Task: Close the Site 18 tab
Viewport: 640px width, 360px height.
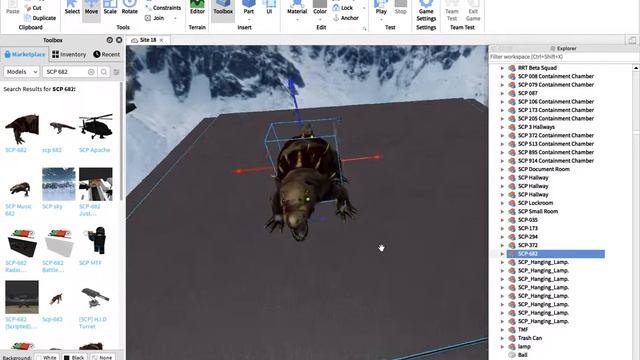Action: 161,40
